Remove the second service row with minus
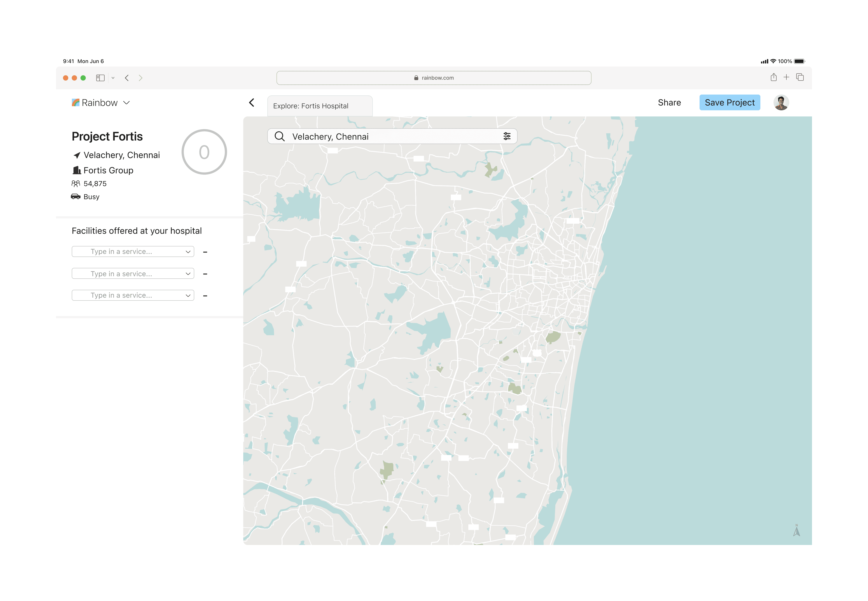This screenshot has width=868, height=601. 205,274
